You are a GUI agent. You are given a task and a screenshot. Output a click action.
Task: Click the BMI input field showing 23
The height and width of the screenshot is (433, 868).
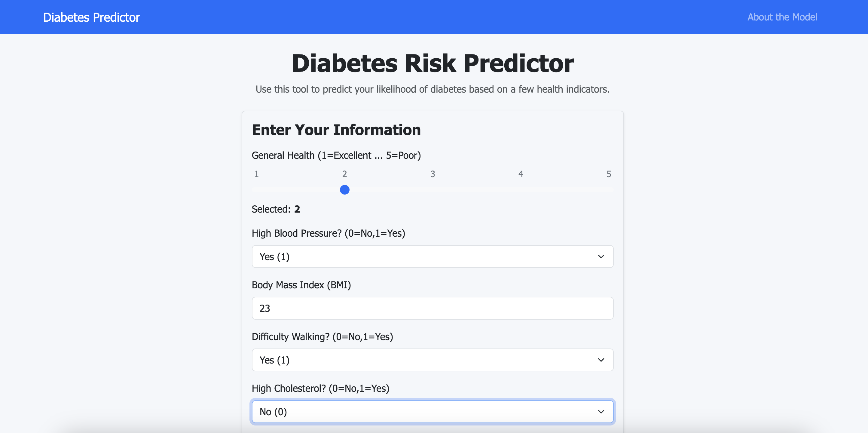[432, 308]
